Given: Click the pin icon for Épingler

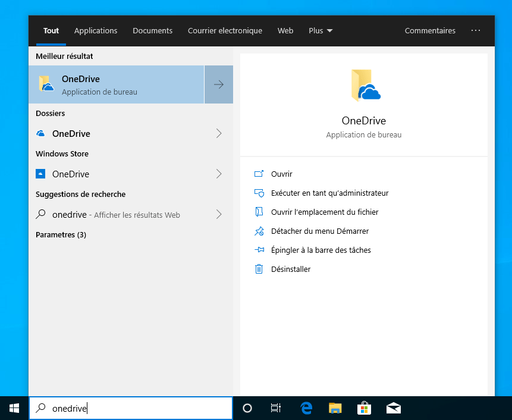Looking at the screenshot, I should [x=259, y=250].
